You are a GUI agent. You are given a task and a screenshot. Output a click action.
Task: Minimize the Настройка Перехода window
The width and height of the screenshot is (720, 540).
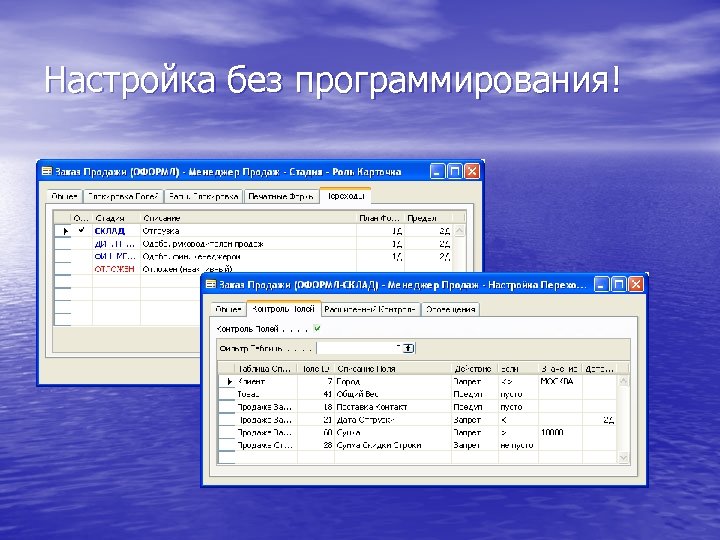pyautogui.click(x=602, y=285)
